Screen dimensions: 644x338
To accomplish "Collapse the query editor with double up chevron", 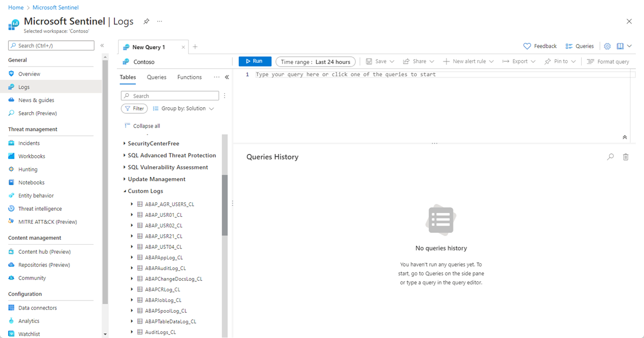I will pos(625,137).
